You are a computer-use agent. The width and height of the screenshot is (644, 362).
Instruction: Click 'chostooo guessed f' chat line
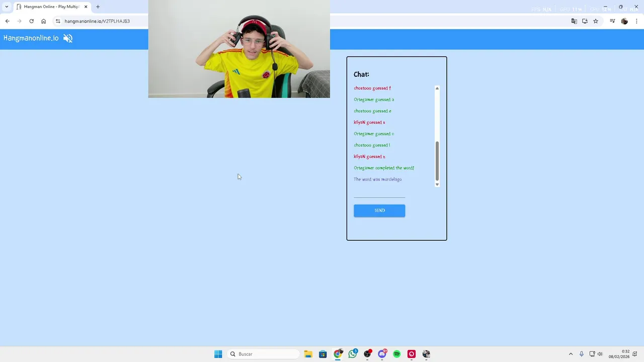[x=372, y=88]
